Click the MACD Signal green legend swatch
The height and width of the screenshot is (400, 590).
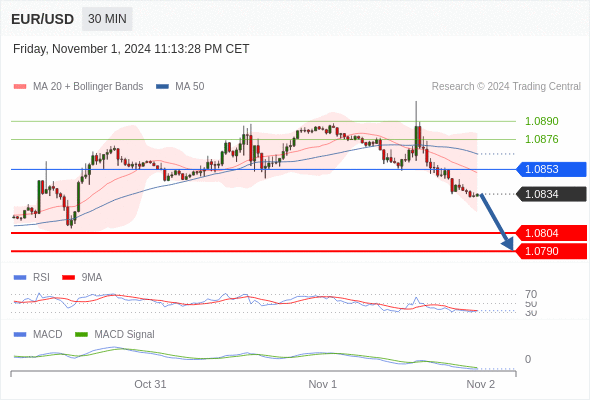click(81, 335)
